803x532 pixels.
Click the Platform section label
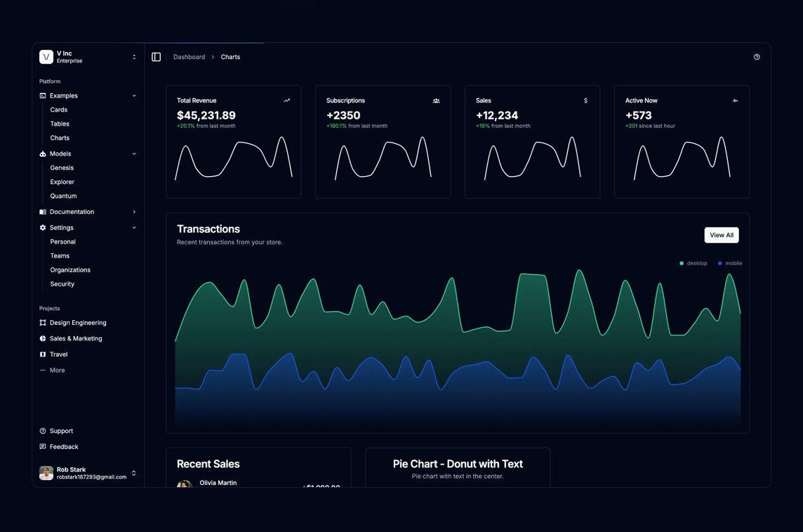(x=50, y=81)
